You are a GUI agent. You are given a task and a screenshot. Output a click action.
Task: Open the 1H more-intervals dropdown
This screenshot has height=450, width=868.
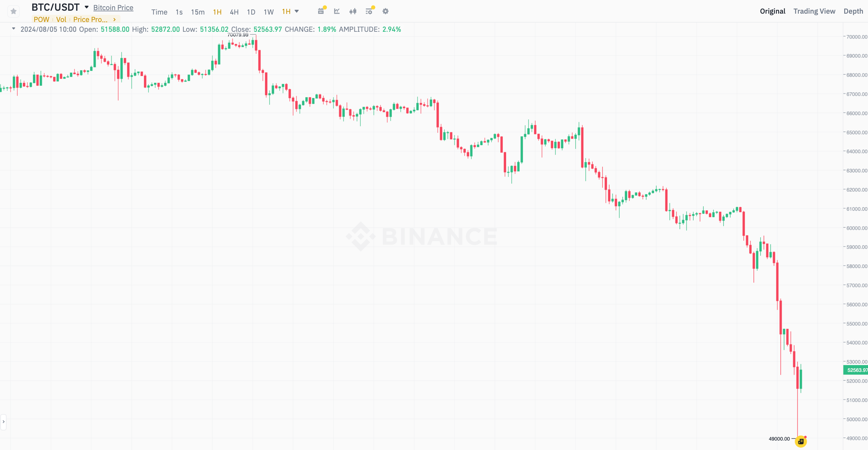290,12
